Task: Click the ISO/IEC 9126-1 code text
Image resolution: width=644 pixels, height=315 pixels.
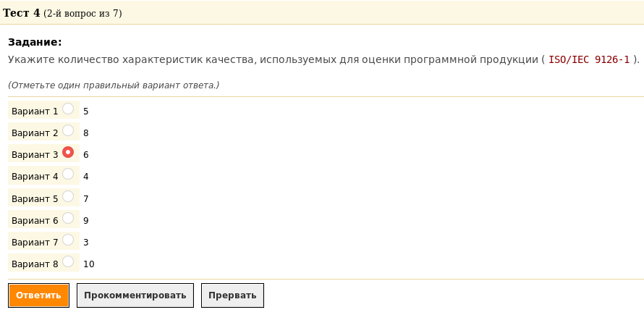Action: [589, 59]
